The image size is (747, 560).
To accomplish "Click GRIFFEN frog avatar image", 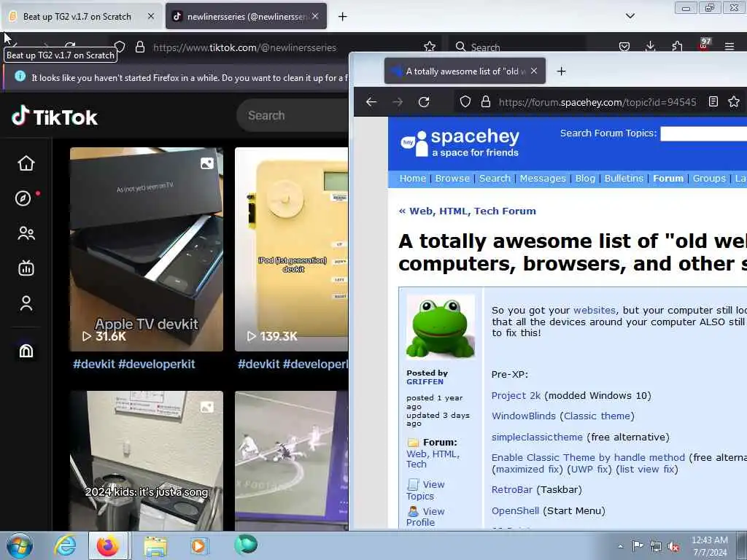I will [x=440, y=327].
